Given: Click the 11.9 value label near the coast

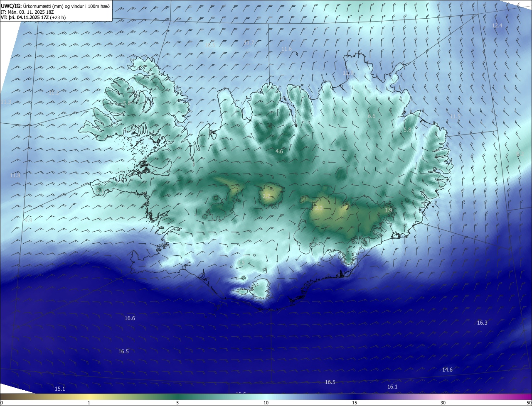Looking at the screenshot, I should pos(348,73).
